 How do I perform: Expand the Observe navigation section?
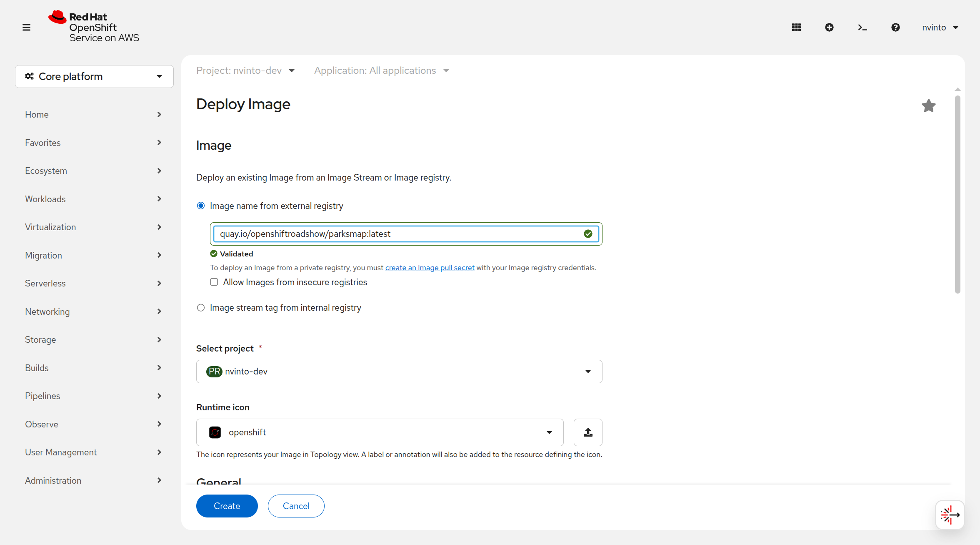(x=94, y=424)
